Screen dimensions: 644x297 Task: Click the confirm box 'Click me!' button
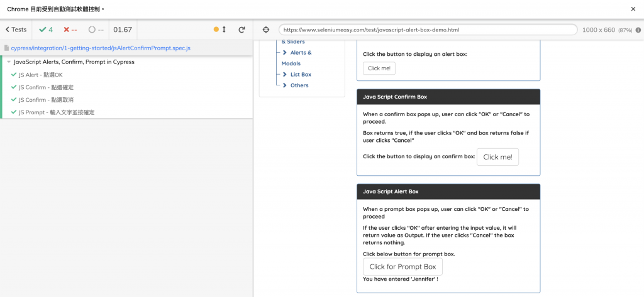[x=497, y=157]
